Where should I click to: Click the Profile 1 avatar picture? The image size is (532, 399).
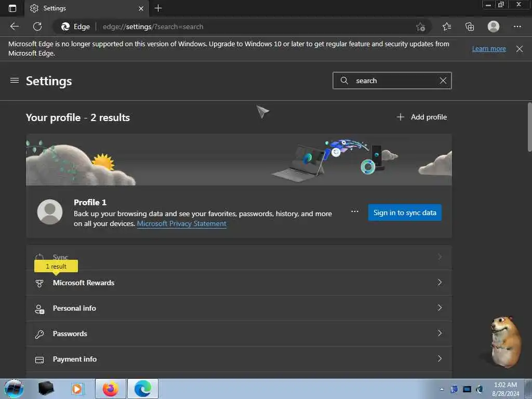50,212
